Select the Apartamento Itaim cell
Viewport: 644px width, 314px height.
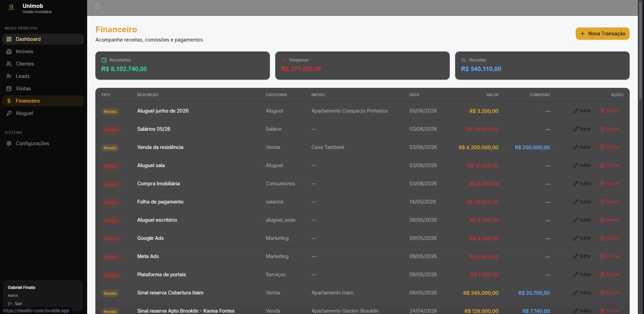[332, 293]
